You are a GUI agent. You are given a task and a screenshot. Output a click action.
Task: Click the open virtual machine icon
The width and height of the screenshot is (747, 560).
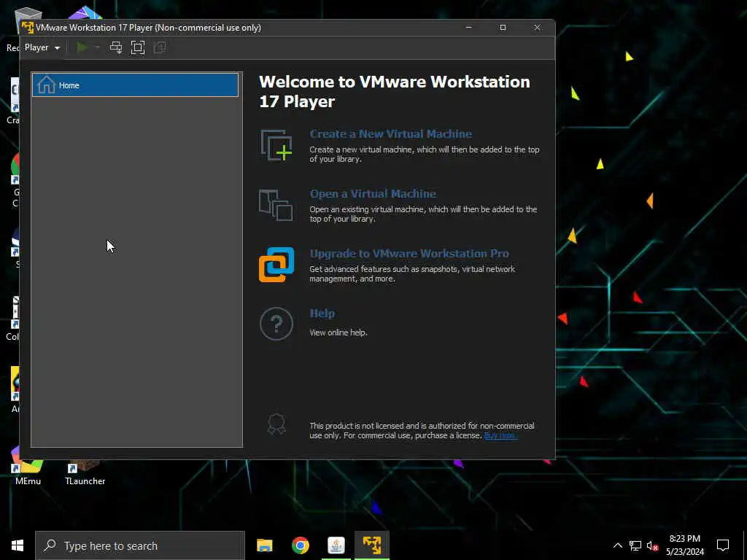(x=276, y=205)
